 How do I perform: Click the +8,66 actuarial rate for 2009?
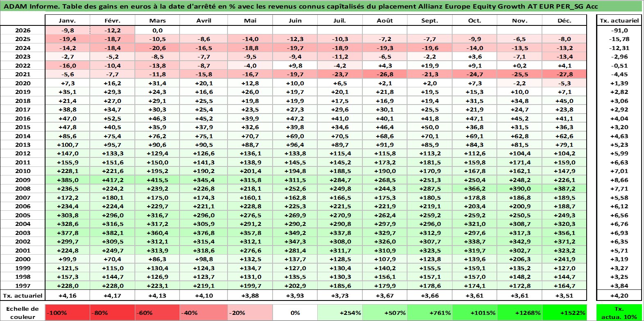tap(619, 180)
